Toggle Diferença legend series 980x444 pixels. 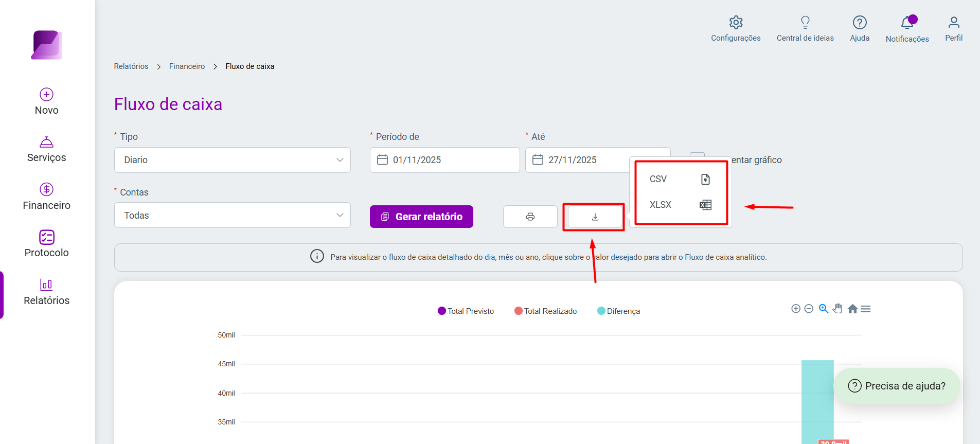click(x=618, y=311)
